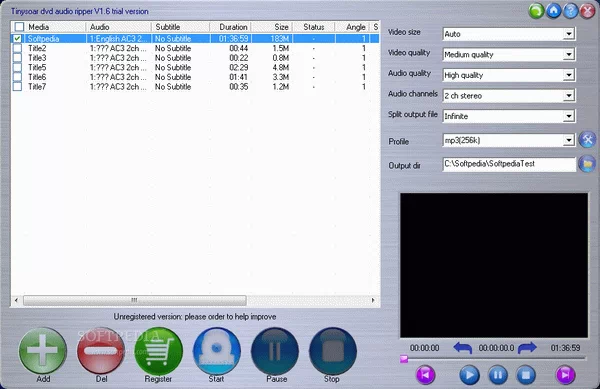The image size is (600, 389).
Task: Click the blue home icon in title bar
Action: [x=553, y=11]
